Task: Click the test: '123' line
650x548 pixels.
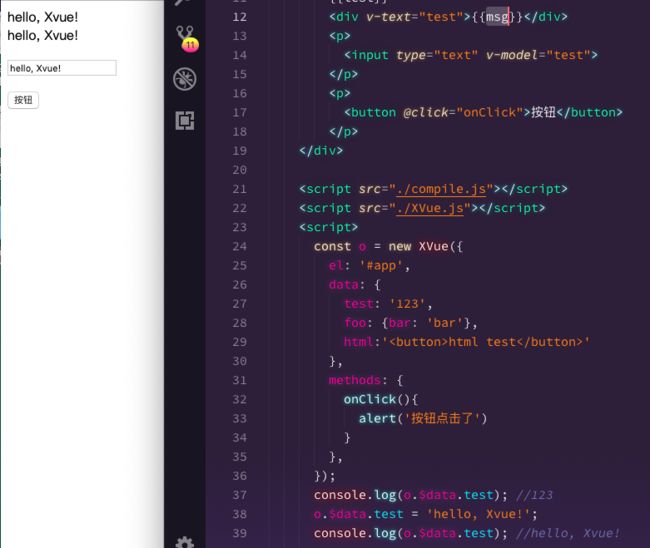Action: 388,304
